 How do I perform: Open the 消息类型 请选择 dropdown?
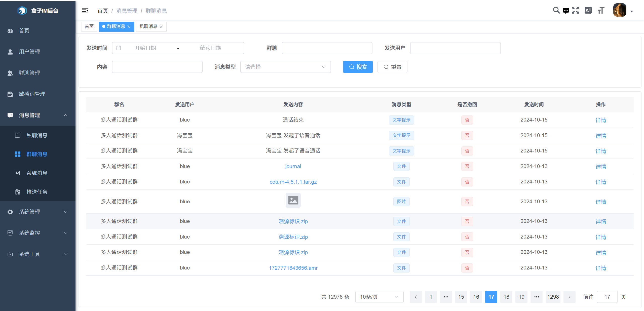click(285, 67)
